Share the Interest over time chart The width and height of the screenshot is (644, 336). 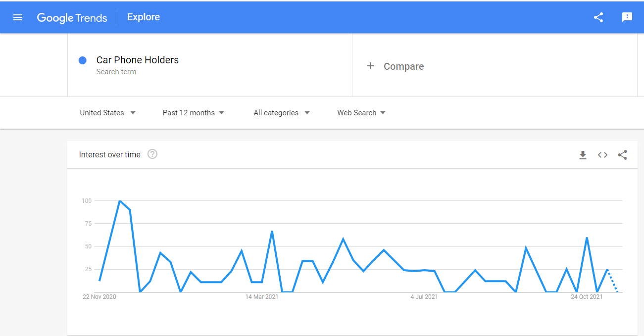pyautogui.click(x=623, y=155)
